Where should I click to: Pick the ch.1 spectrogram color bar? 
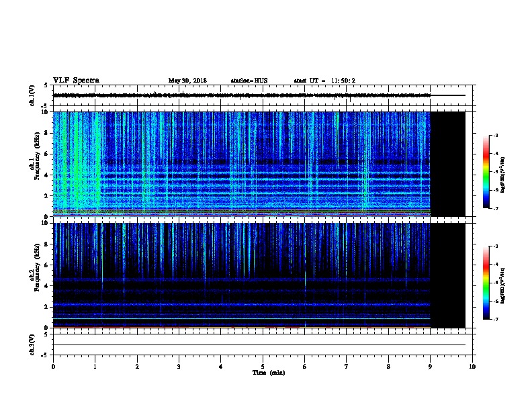click(x=486, y=172)
